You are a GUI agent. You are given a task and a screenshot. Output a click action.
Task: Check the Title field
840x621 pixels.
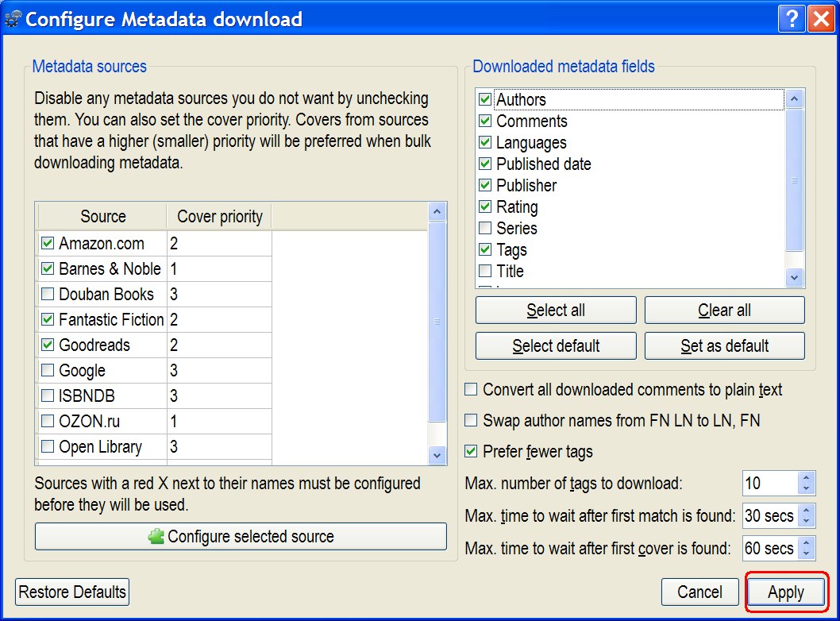click(x=485, y=271)
